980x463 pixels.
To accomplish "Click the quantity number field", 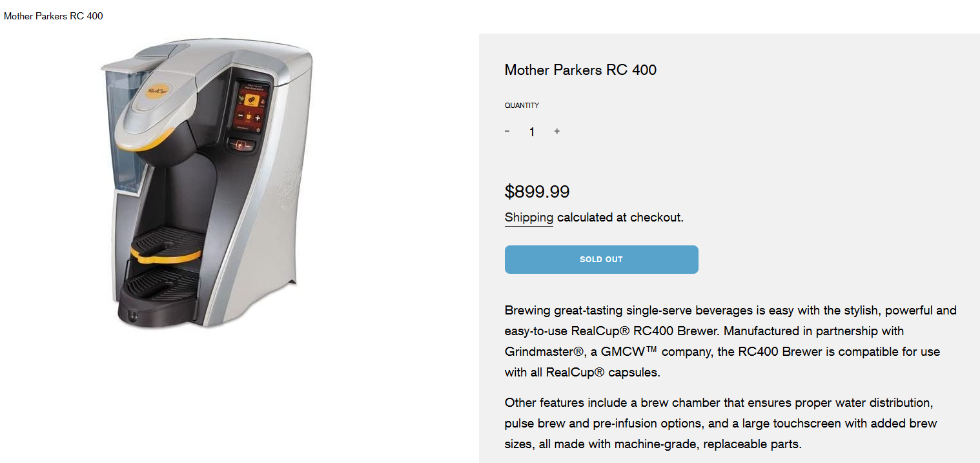I will point(532,132).
